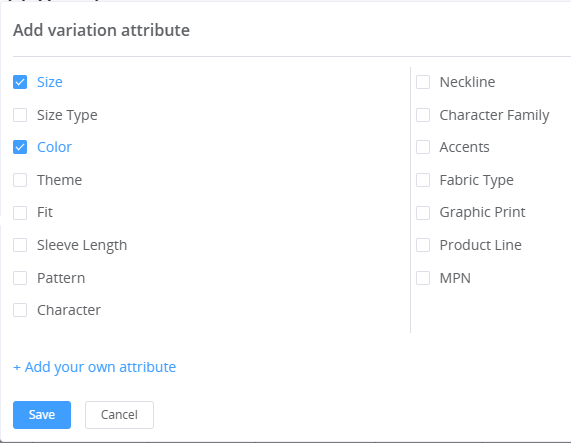Image resolution: width=571 pixels, height=443 pixels.
Task: Select the Graphic Print checkbox
Action: point(423,213)
